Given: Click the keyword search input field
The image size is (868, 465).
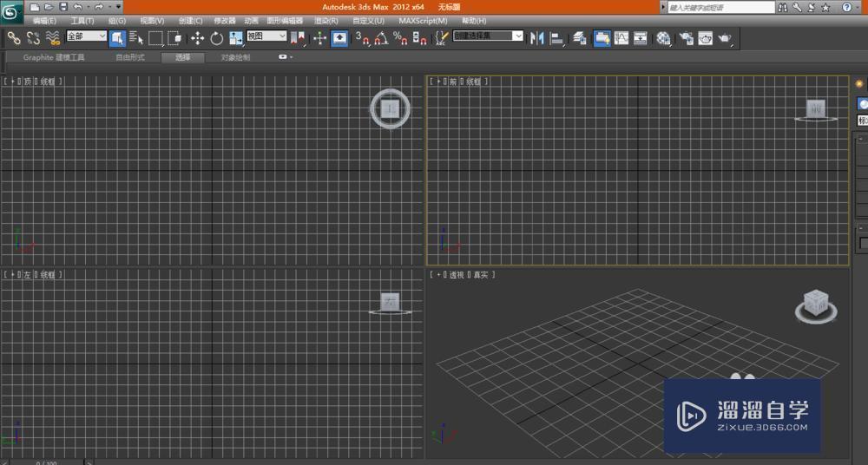Looking at the screenshot, I should [x=719, y=7].
